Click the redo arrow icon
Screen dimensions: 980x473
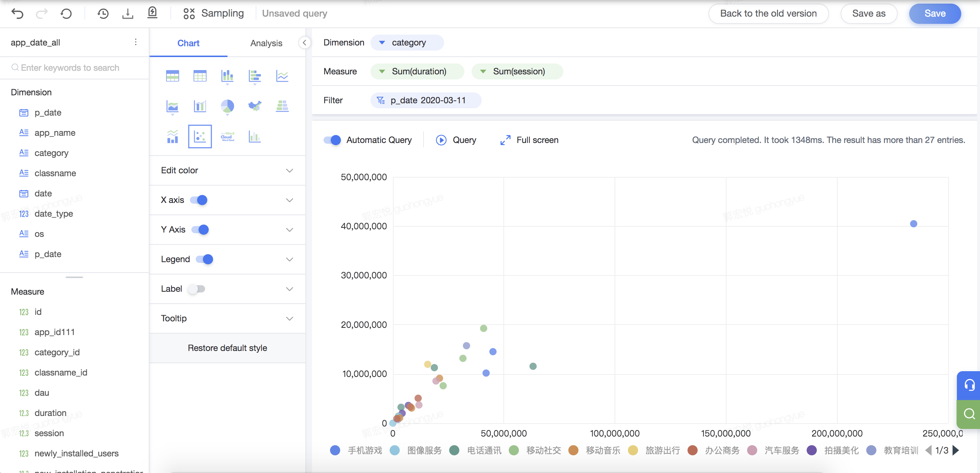point(42,14)
